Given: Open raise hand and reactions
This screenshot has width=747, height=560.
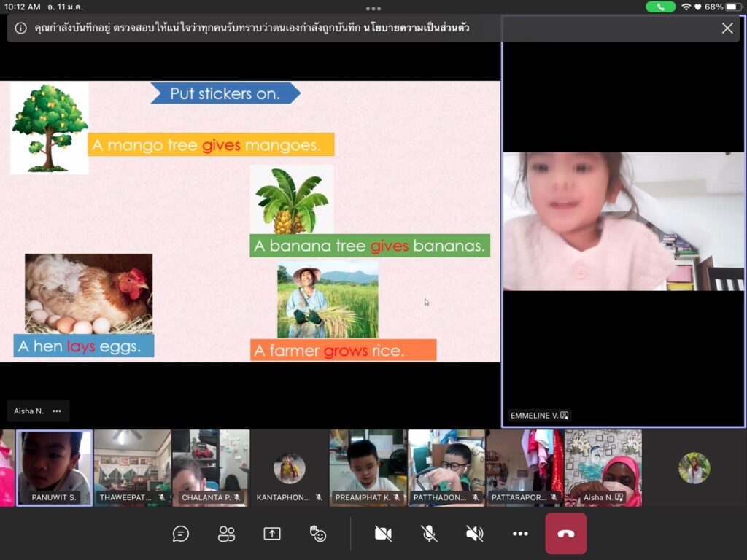Looking at the screenshot, I should pos(318,534).
